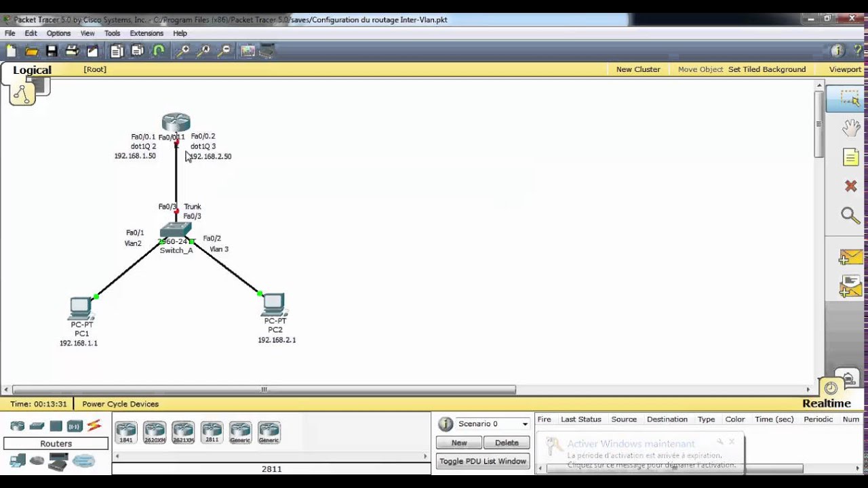Screen dimensions: 868x488
Task: Open the View menu
Action: (87, 33)
